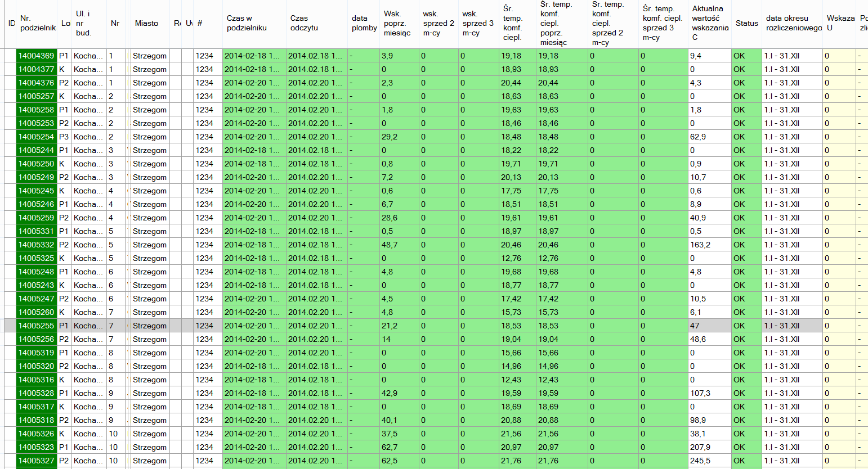868x469 pixels.
Task: Click 1.I - 31.XII cell in row 14004377
Action: pyautogui.click(x=792, y=69)
